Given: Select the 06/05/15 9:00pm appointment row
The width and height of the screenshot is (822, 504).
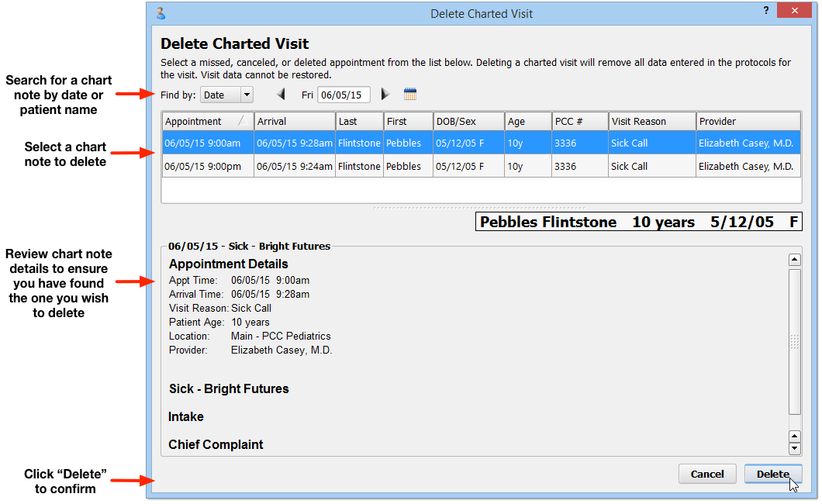Looking at the screenshot, I should pyautogui.click(x=482, y=166).
